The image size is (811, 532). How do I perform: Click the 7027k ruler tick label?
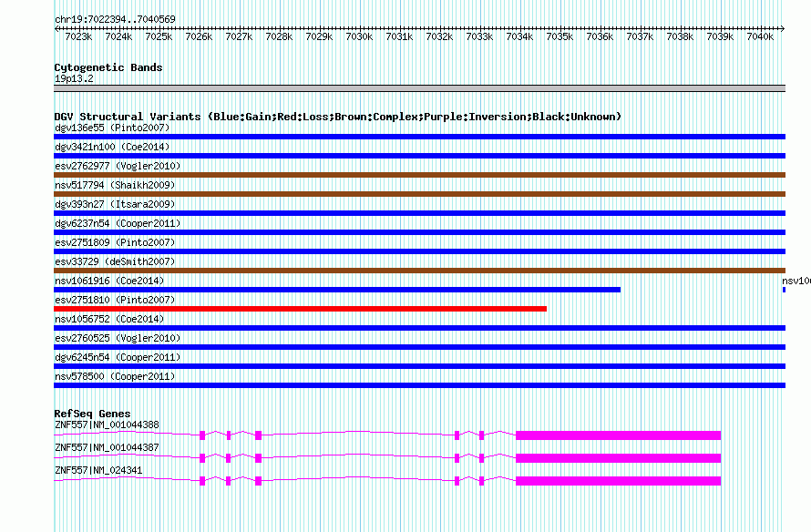point(239,36)
